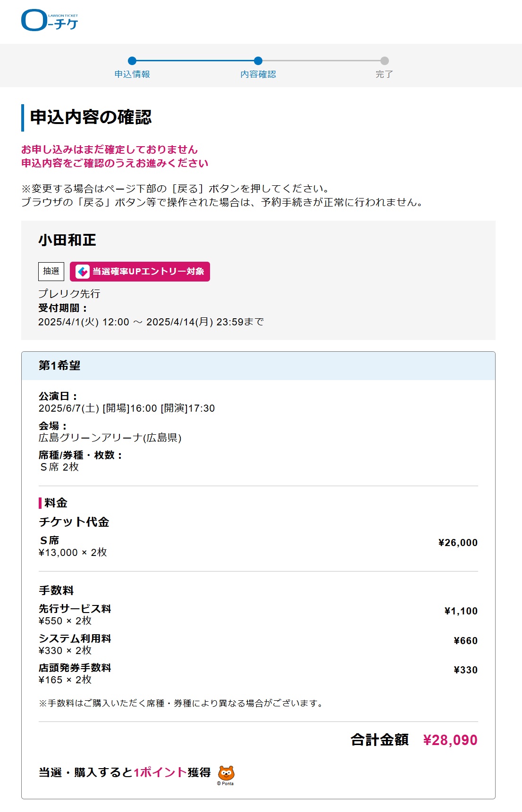Select the 申込情報 step label
The image size is (522, 812).
(x=132, y=75)
